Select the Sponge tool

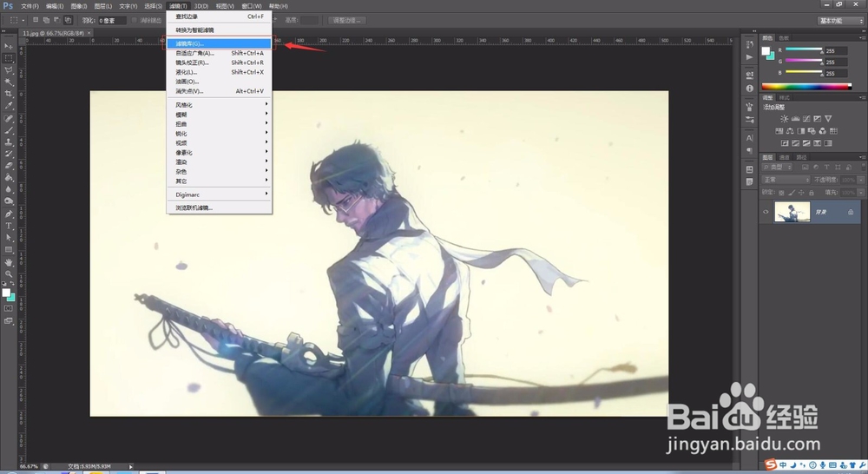tap(9, 201)
